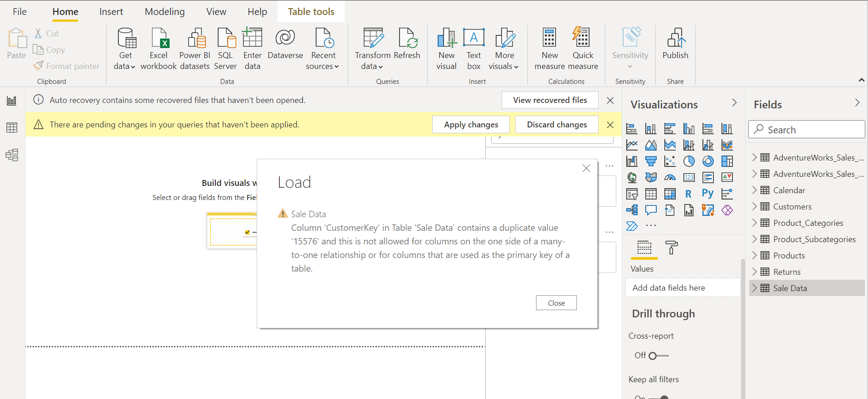Click Discard changes button
The width and height of the screenshot is (868, 399).
557,125
